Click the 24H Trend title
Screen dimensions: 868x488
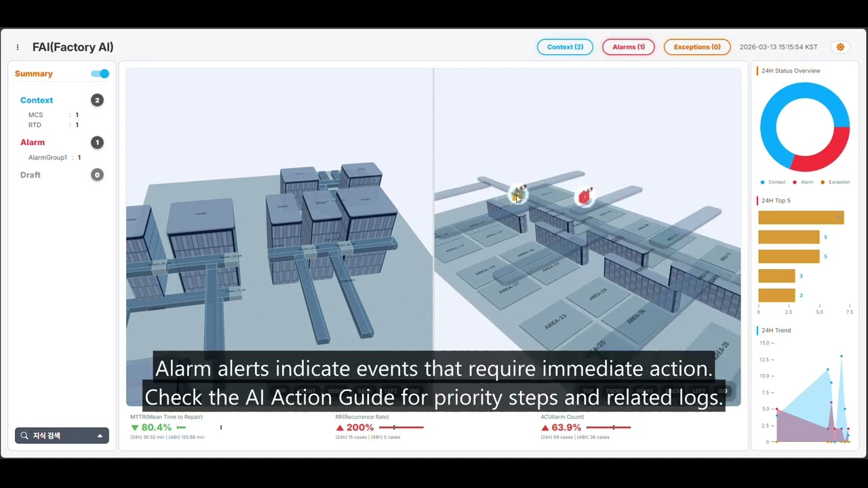(776, 331)
